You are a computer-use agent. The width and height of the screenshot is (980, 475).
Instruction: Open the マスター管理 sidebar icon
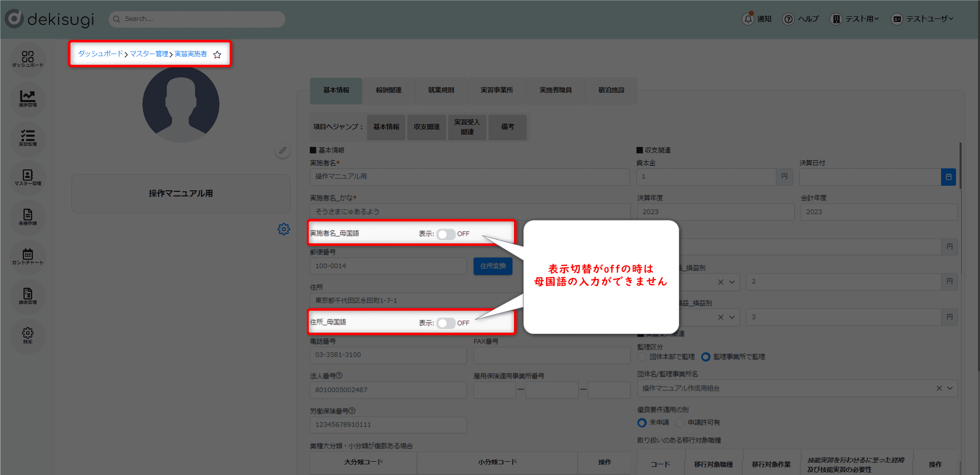pyautogui.click(x=28, y=178)
